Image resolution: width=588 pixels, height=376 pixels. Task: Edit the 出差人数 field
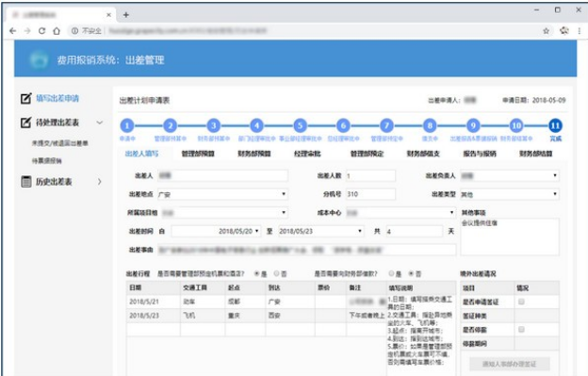pyautogui.click(x=370, y=175)
